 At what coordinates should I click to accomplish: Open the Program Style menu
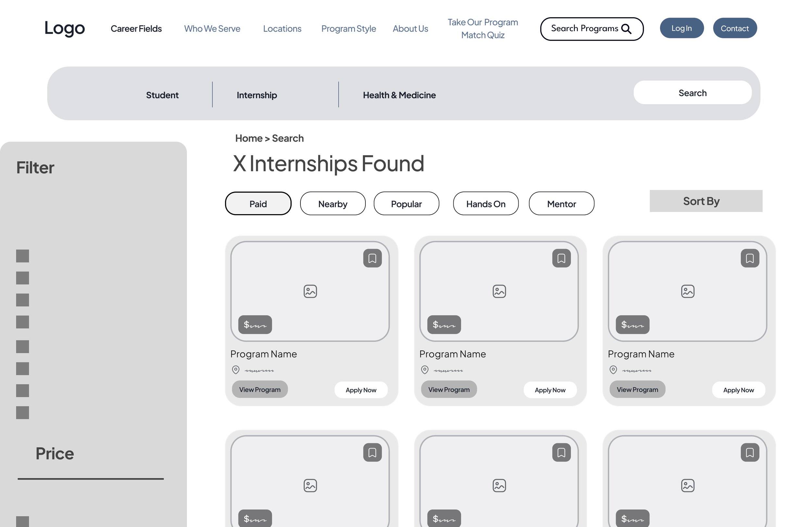(x=348, y=29)
